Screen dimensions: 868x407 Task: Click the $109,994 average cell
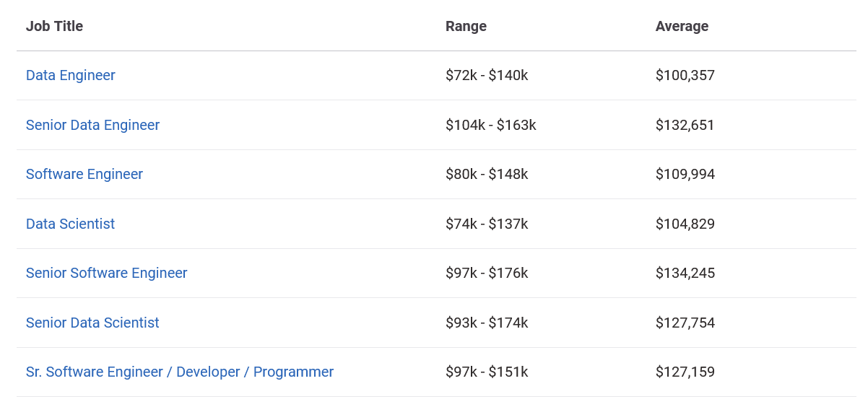685,174
